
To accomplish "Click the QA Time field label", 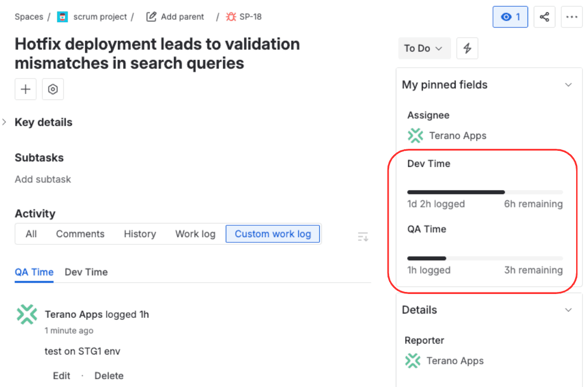I will pyautogui.click(x=427, y=229).
